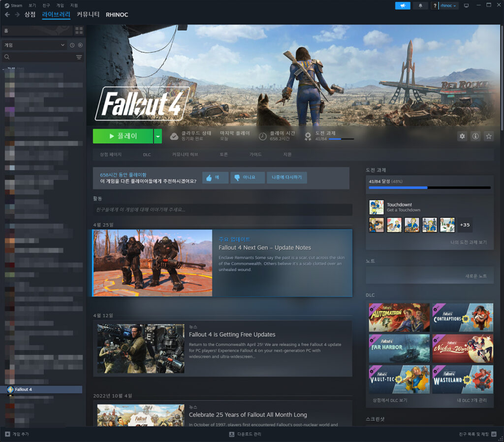The height and width of the screenshot is (442, 504).
Task: Click the thumbs-down 아니요 button
Action: point(248,177)
